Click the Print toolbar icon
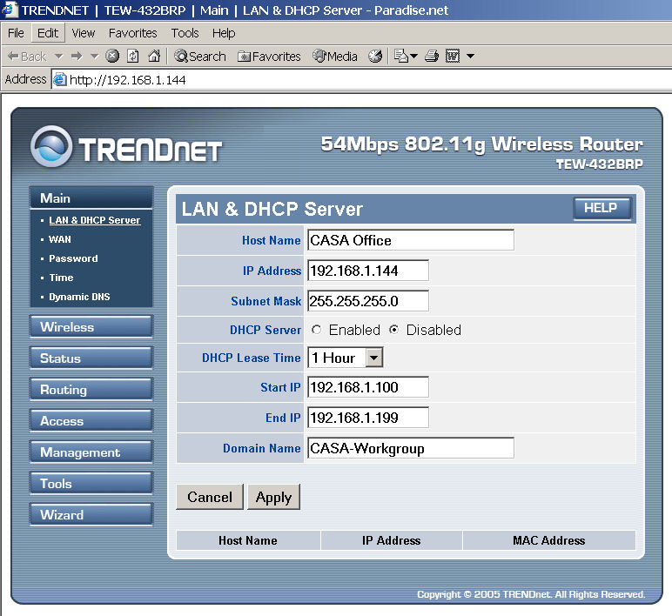Screen dimensions: 672x616 pos(432,56)
